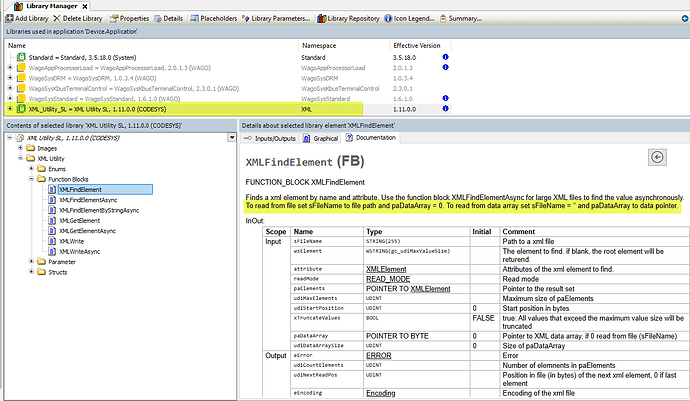The image size is (690, 401).
Task: Expand the Enums folder
Action: pos(31,169)
